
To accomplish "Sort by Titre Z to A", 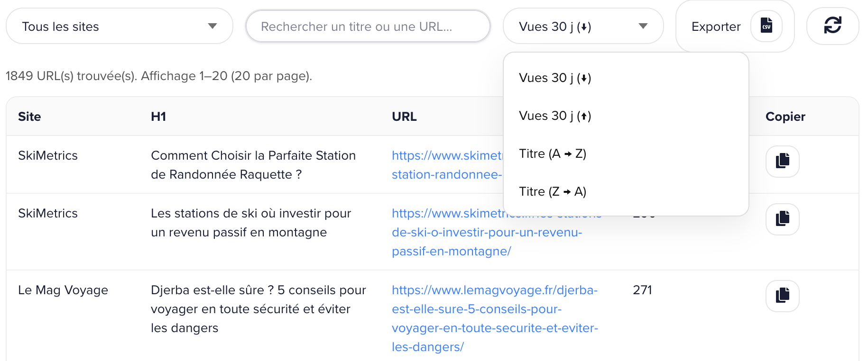I will (553, 192).
